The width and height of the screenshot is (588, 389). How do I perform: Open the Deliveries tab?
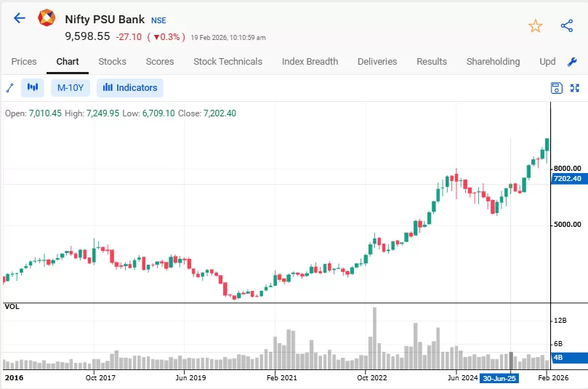tap(377, 62)
